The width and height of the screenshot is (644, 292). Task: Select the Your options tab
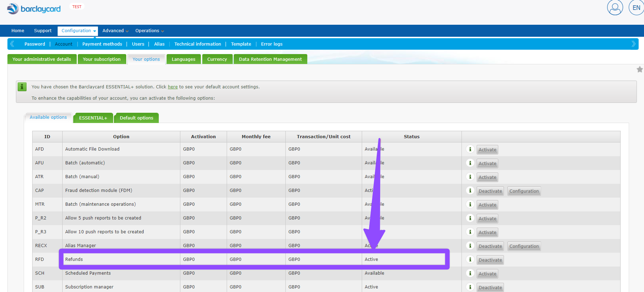tap(146, 59)
